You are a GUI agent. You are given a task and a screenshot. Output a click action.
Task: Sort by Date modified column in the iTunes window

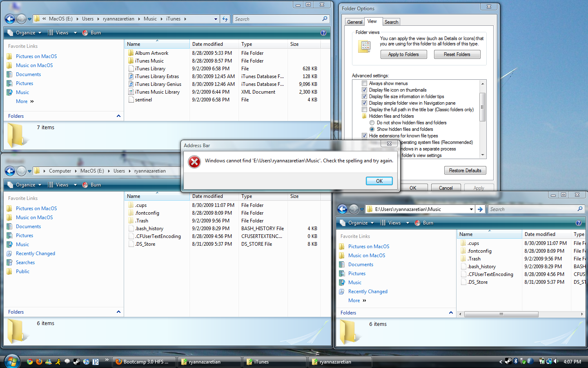click(x=213, y=44)
